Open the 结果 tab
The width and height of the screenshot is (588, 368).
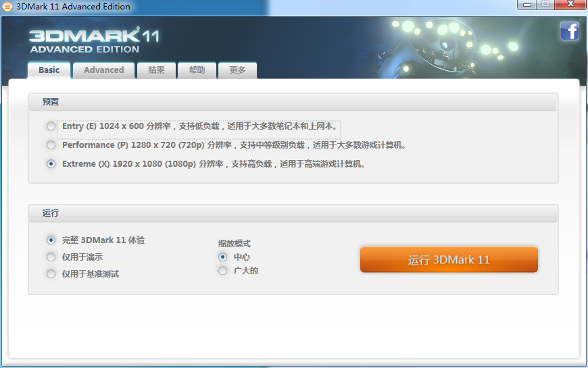pos(156,70)
